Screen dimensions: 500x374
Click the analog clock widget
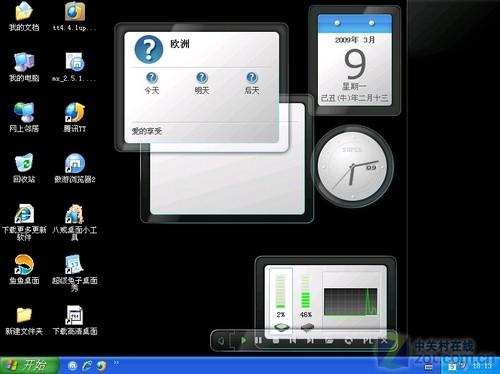click(352, 166)
